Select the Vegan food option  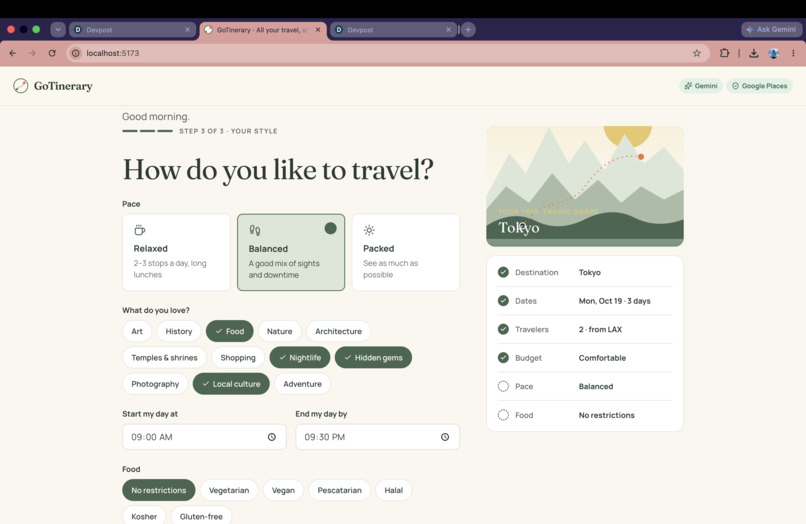(x=283, y=490)
